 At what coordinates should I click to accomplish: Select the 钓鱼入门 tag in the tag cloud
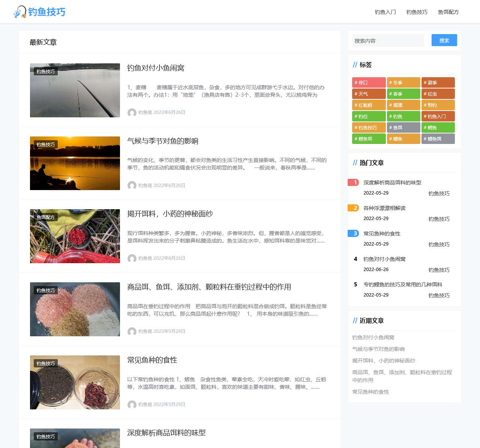pos(438,116)
